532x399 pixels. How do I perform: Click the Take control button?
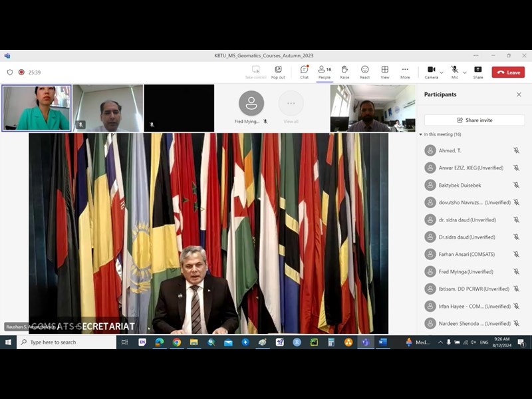click(x=255, y=72)
